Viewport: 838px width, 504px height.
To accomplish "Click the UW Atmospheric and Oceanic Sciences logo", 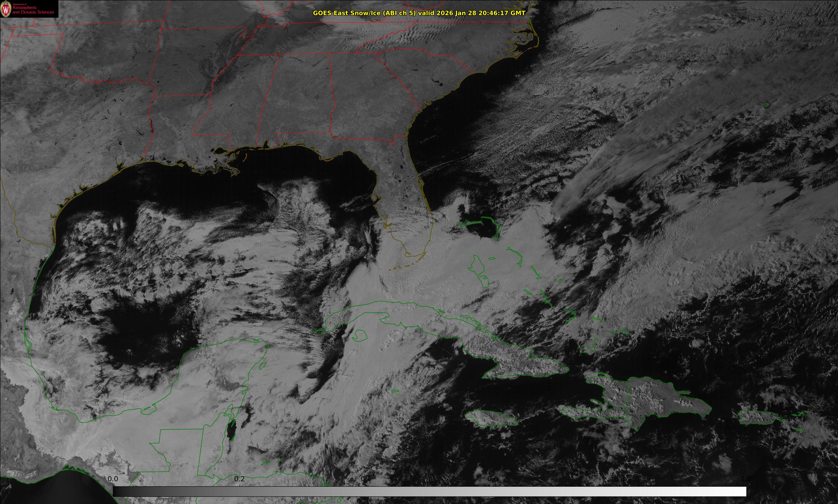I will coord(29,9).
